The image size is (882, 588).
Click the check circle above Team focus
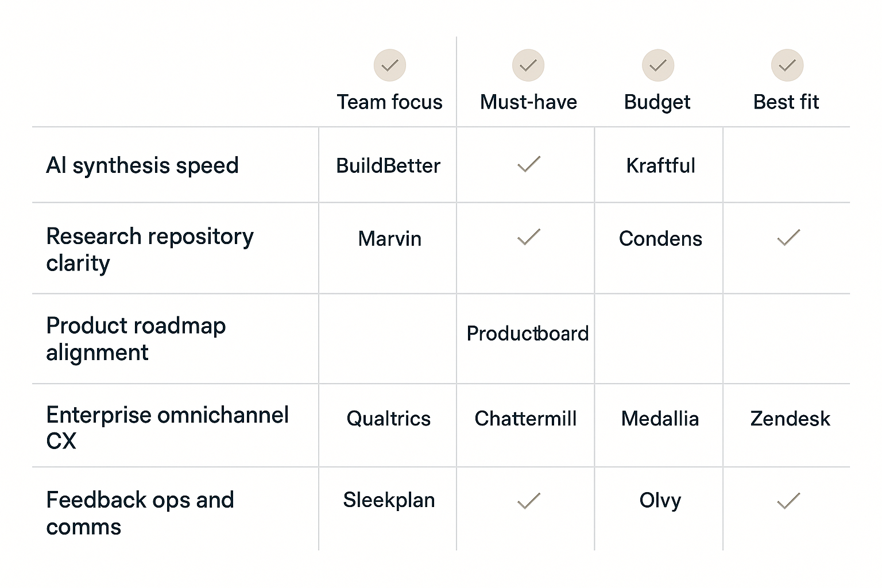click(390, 65)
